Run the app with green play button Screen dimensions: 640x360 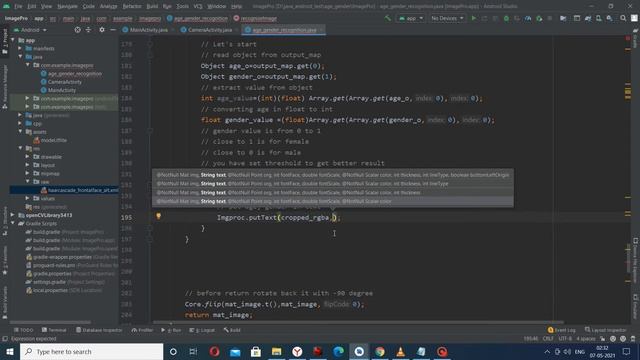pos(473,18)
